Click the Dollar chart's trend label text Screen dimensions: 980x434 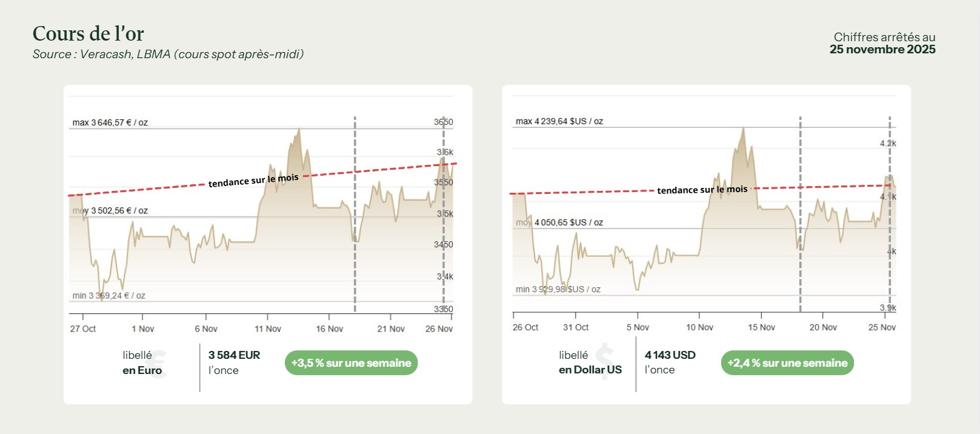[702, 190]
